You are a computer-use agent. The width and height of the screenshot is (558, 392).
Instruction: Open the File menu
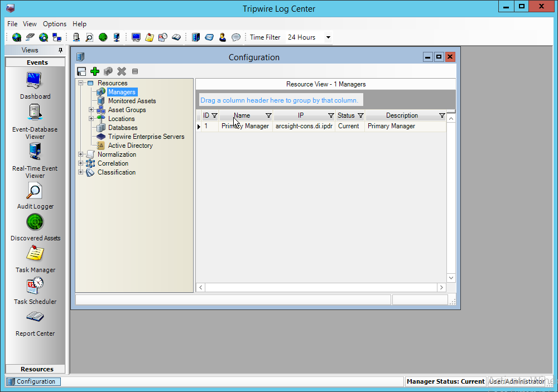click(x=12, y=24)
